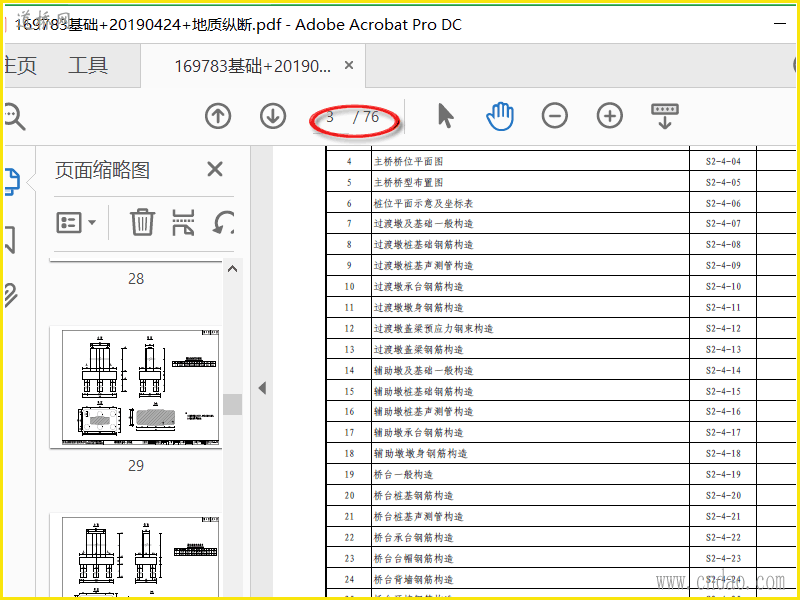Minimize the Acrobat window
The height and width of the screenshot is (600, 800).
(780, 23)
